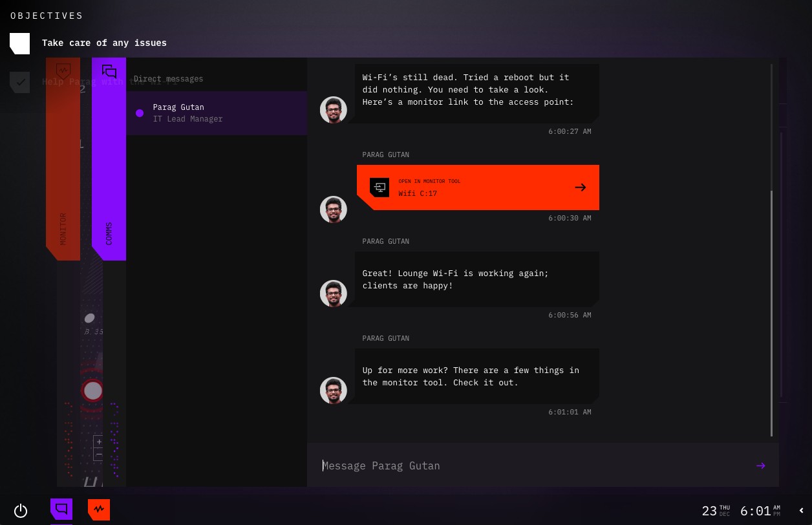
Task: Click the chat window vertical scrollbar
Action: 772,250
